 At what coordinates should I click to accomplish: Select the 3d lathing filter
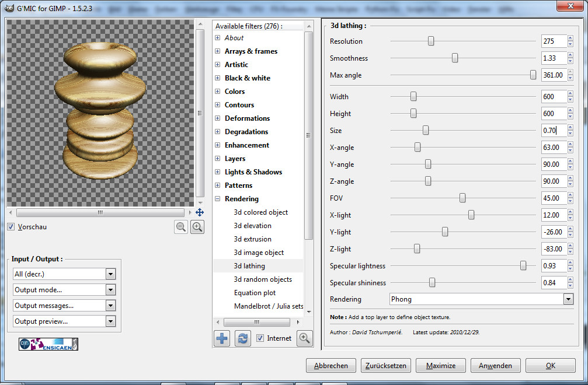pyautogui.click(x=249, y=266)
